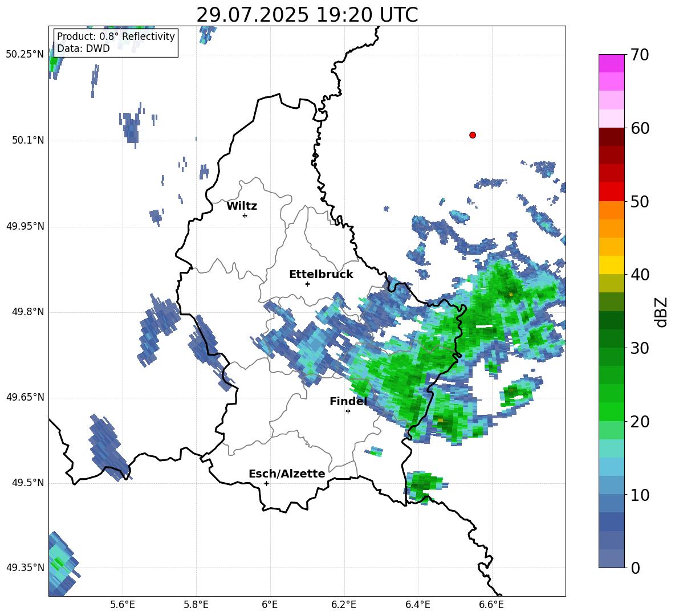Click the small green echo south of Findel
675x616 pixels.
pyautogui.click(x=374, y=452)
